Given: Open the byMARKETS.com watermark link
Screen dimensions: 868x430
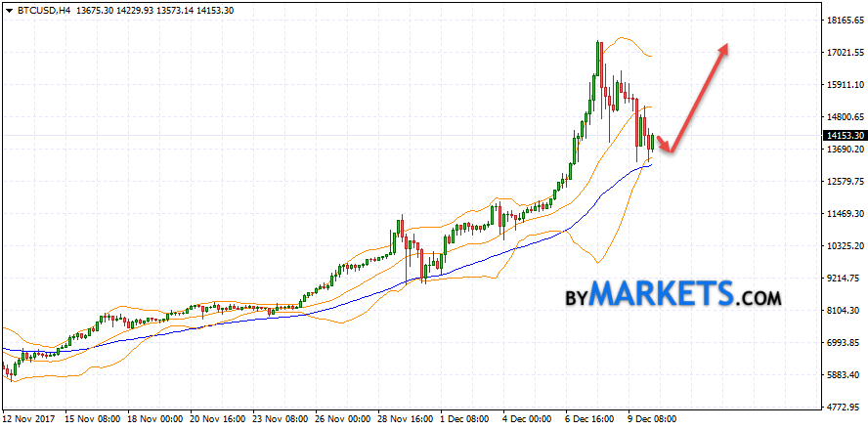Looking at the screenshot, I should (x=672, y=294).
